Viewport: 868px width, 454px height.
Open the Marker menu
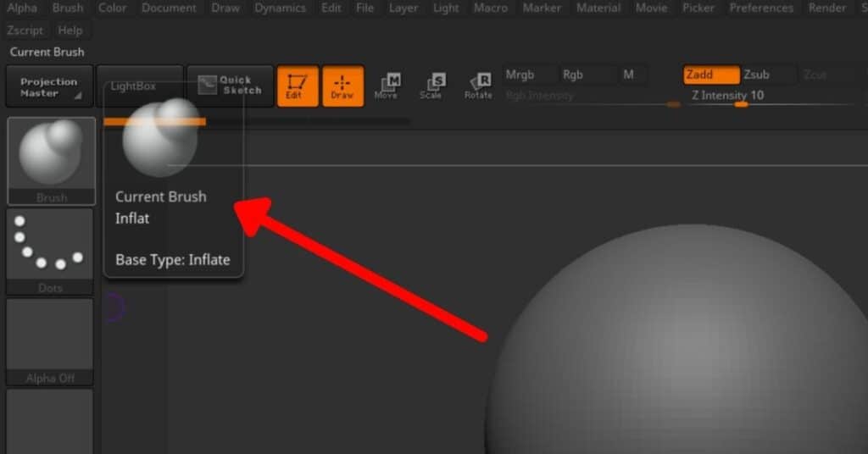[x=542, y=8]
